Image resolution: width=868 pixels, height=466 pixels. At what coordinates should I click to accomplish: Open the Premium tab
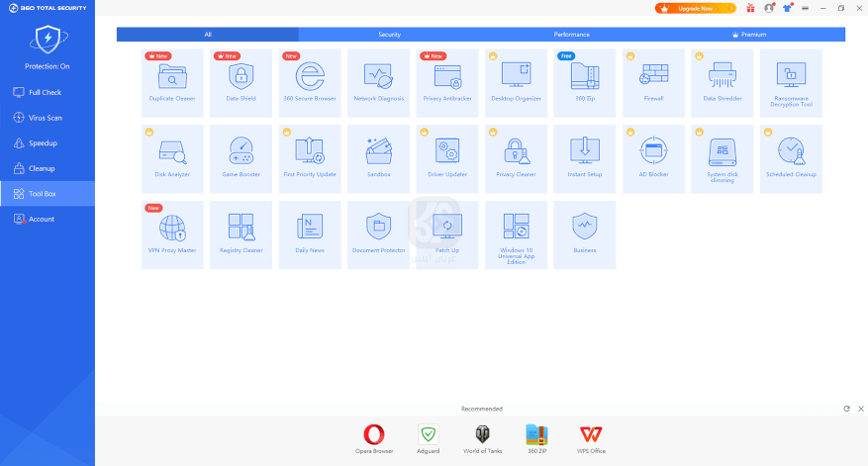click(x=754, y=35)
